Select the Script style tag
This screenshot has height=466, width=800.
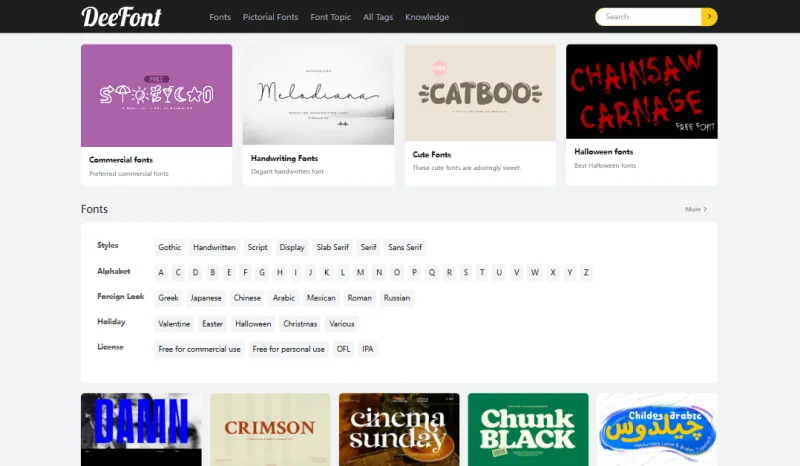258,247
